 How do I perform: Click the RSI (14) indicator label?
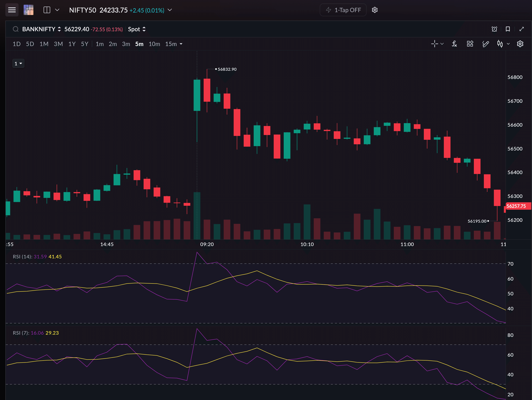pos(22,257)
